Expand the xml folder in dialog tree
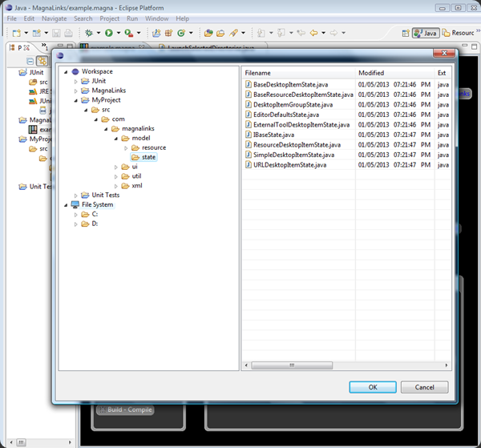The image size is (481, 448). click(116, 186)
